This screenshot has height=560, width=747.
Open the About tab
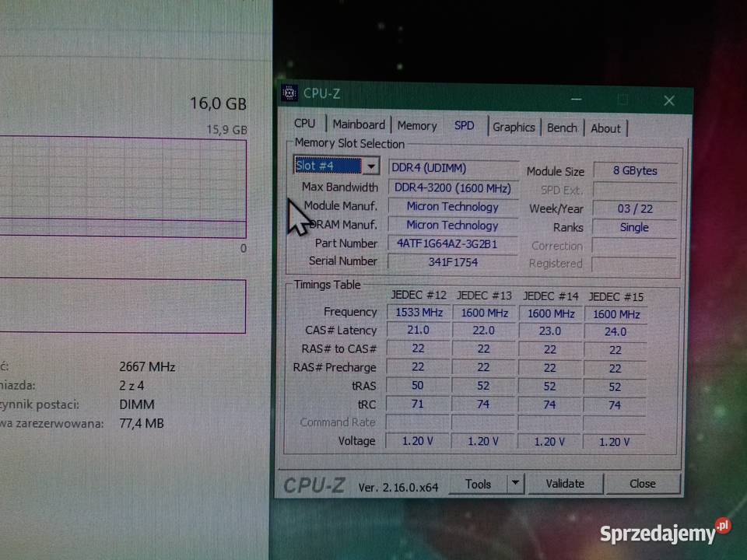point(605,128)
